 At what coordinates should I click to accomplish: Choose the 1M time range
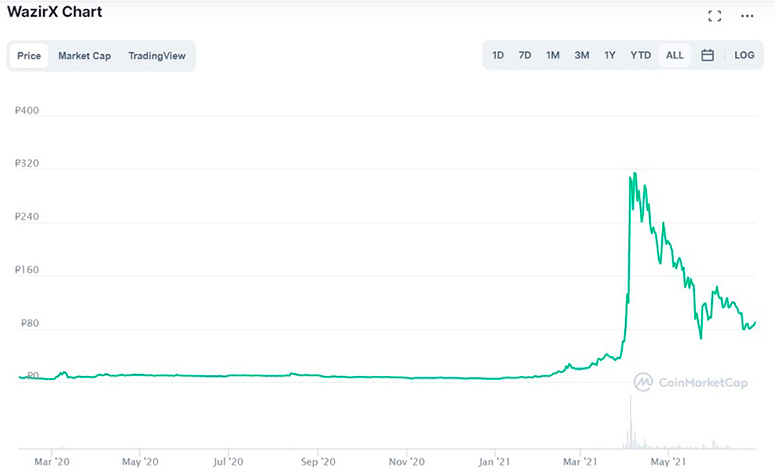553,56
